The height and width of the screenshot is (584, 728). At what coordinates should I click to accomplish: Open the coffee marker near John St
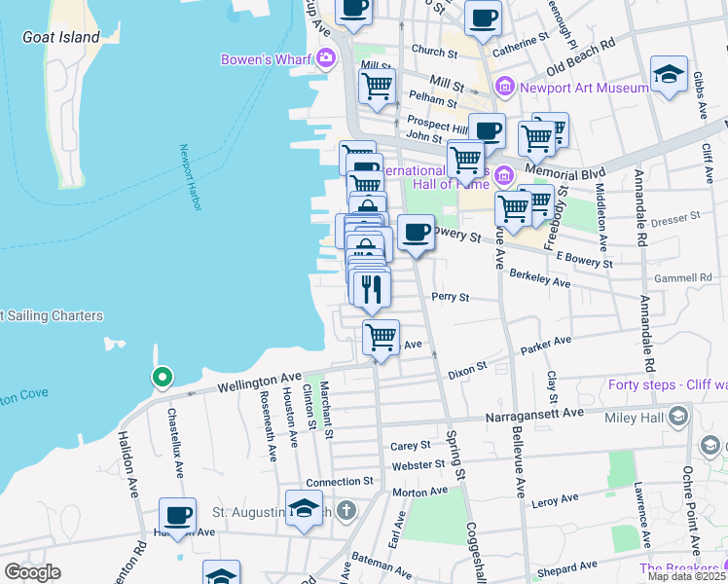tap(487, 130)
